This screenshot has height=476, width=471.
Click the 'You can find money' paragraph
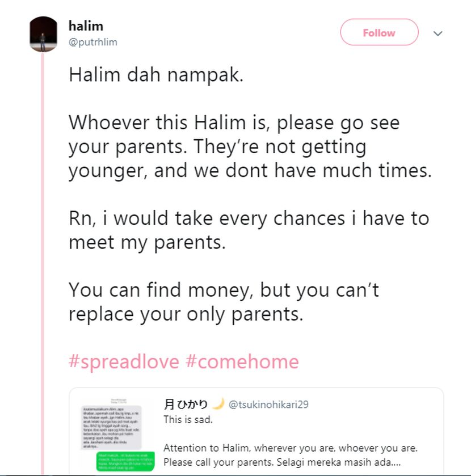tap(224, 301)
